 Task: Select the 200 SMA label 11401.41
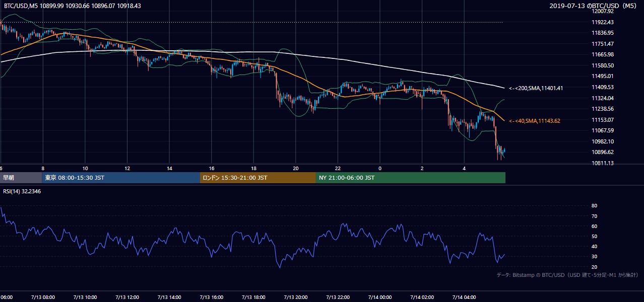[x=536, y=88]
